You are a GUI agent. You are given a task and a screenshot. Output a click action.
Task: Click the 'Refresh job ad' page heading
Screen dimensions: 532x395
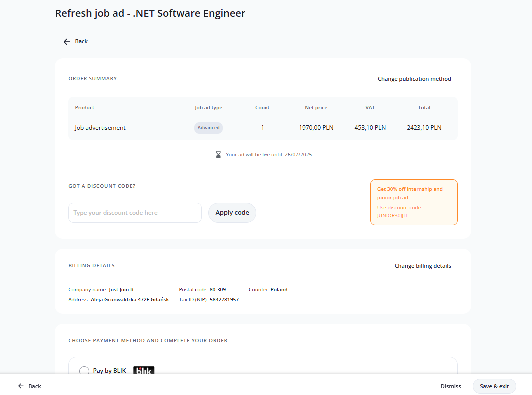coord(150,13)
